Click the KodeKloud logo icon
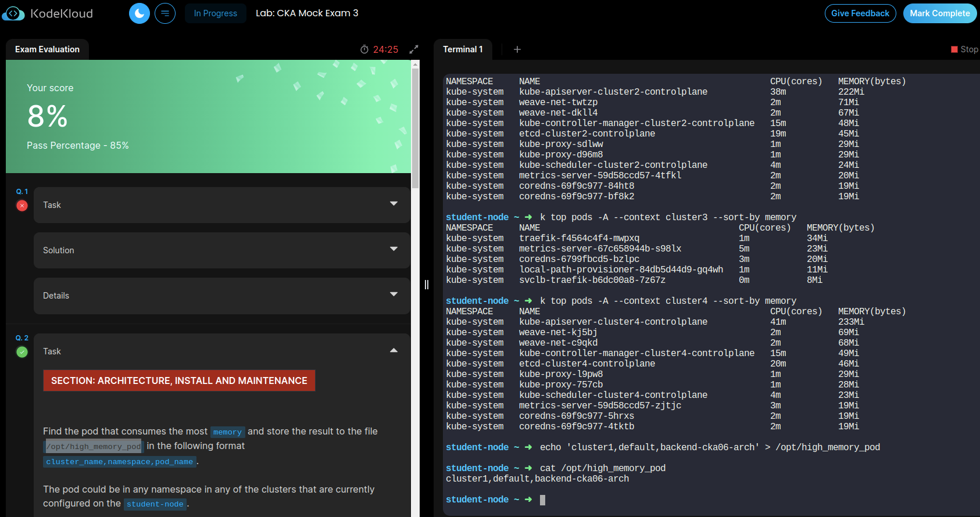 click(13, 13)
